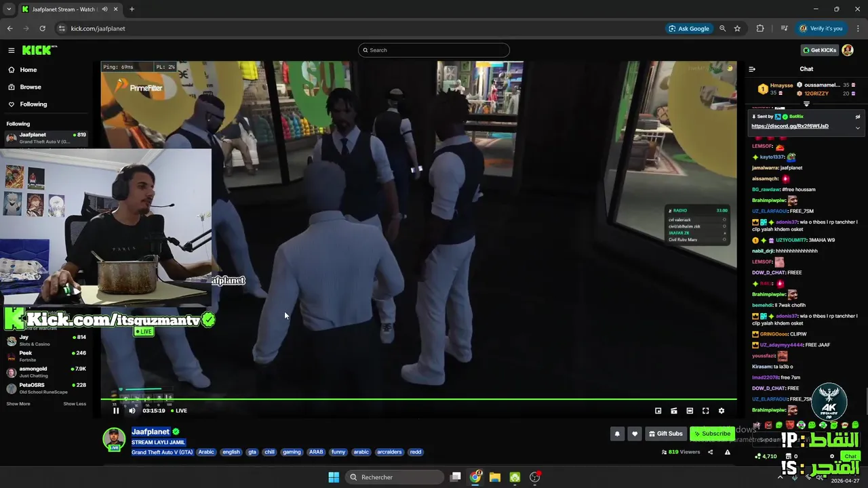Follow the channel with the heart button

[635, 434]
